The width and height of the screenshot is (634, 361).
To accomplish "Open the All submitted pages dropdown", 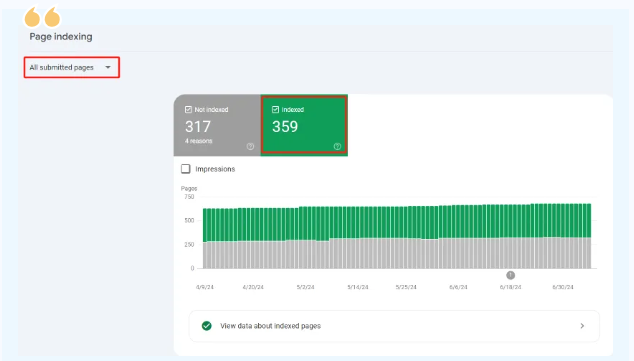I will pyautogui.click(x=72, y=68).
